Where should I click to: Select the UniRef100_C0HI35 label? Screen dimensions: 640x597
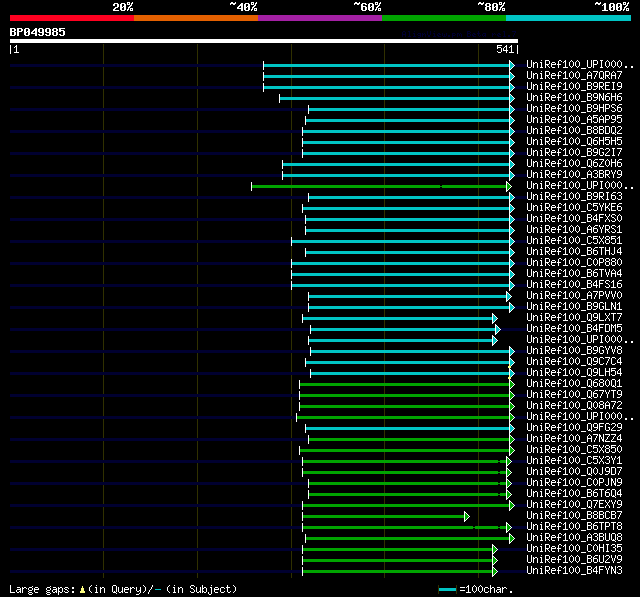(x=574, y=549)
